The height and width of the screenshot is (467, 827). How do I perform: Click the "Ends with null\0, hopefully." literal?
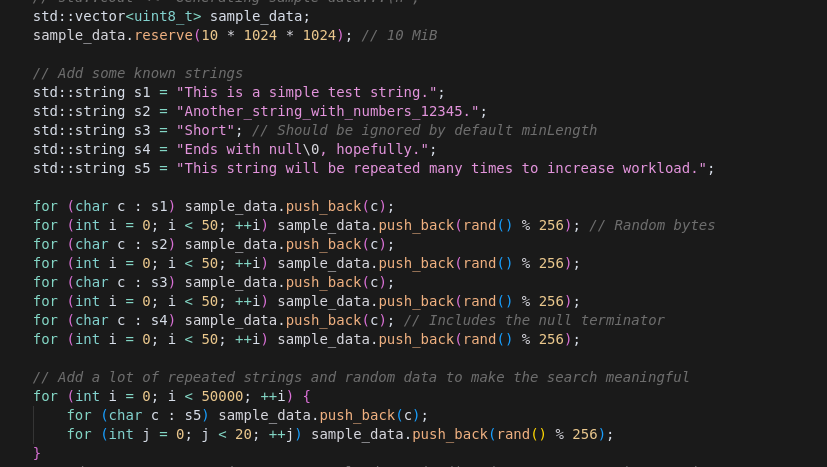point(305,149)
